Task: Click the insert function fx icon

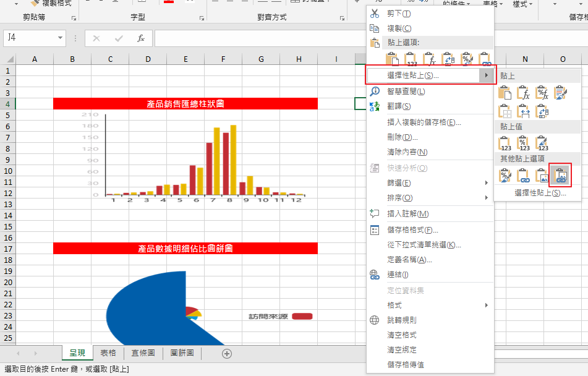Action: (x=141, y=38)
